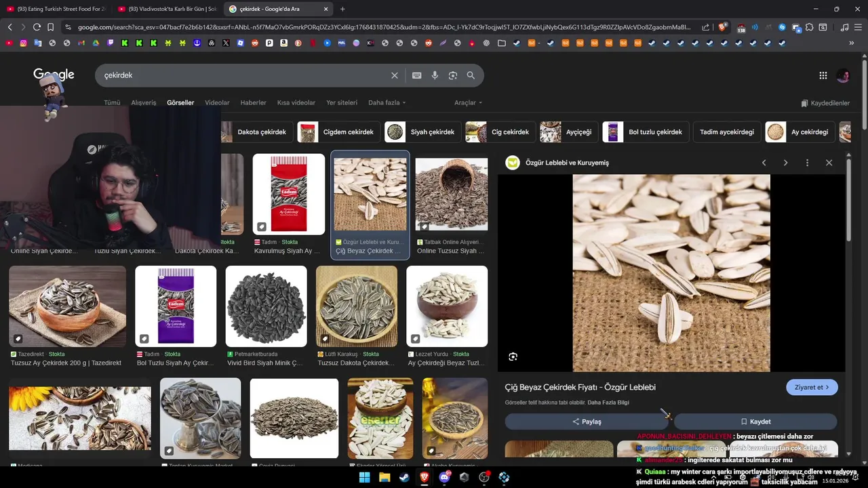
Task: Select the Görseller tab
Action: (180, 103)
